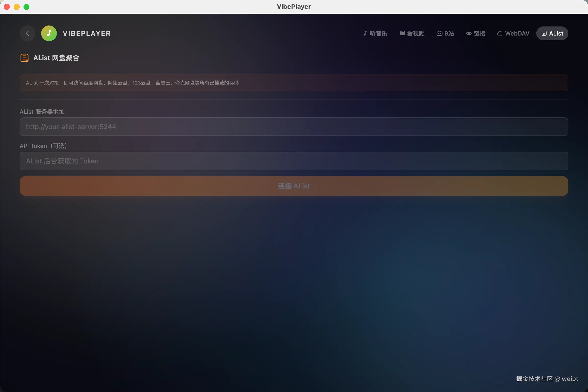Click the orange AList section header icon
The image size is (588, 392).
[24, 58]
